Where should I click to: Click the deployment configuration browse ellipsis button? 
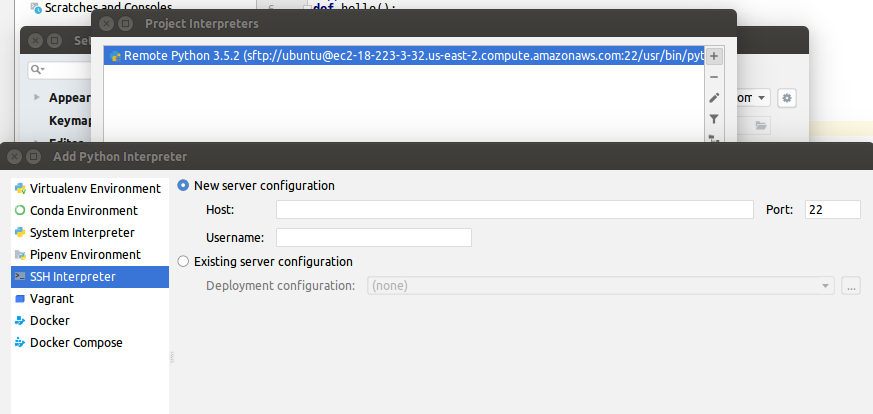pos(851,286)
